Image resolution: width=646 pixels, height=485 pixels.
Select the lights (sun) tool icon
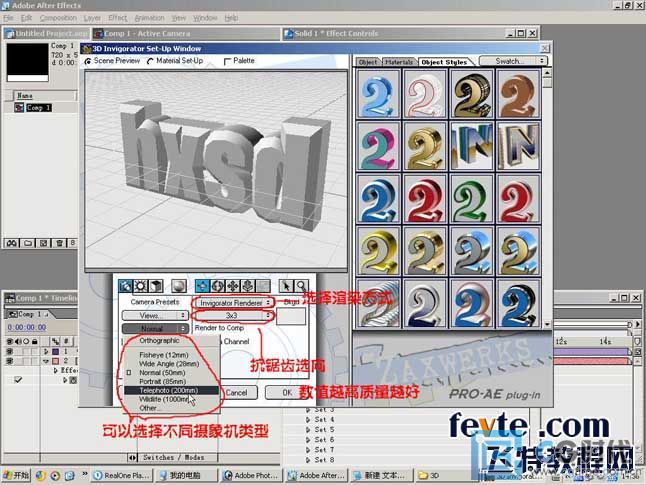click(x=140, y=286)
